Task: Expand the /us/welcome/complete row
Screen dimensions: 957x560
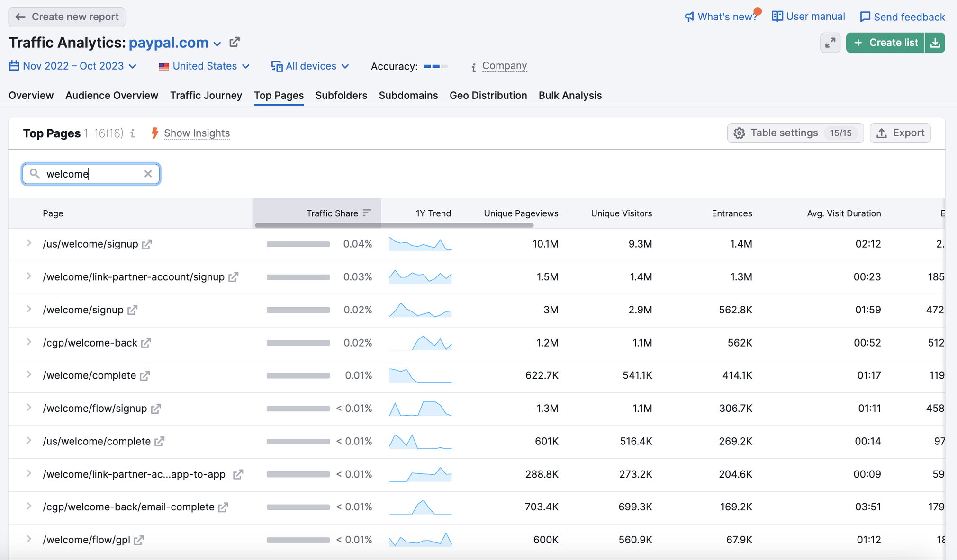Action: pyautogui.click(x=29, y=440)
